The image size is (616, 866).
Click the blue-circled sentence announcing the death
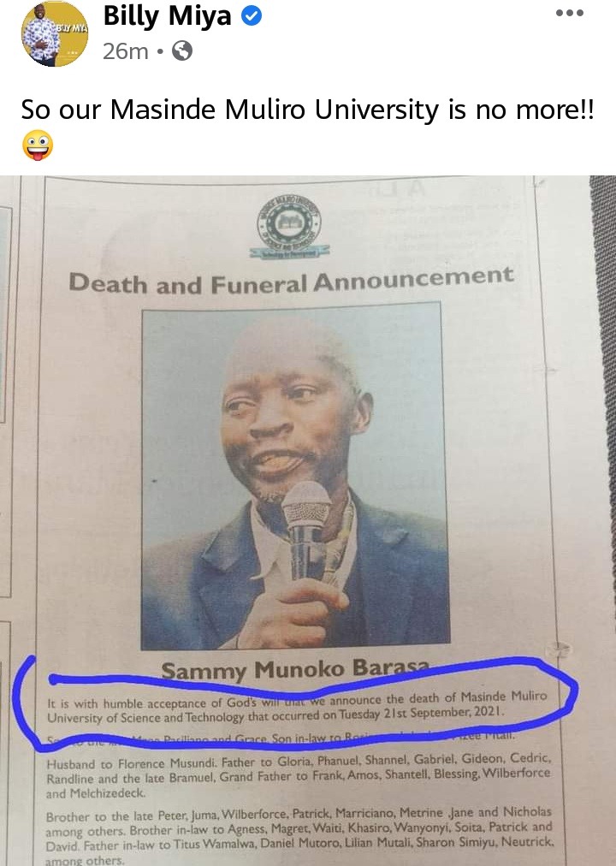pyautogui.click(x=297, y=707)
